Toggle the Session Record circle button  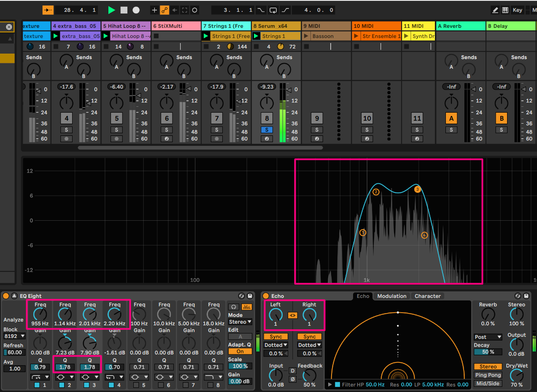pos(194,10)
